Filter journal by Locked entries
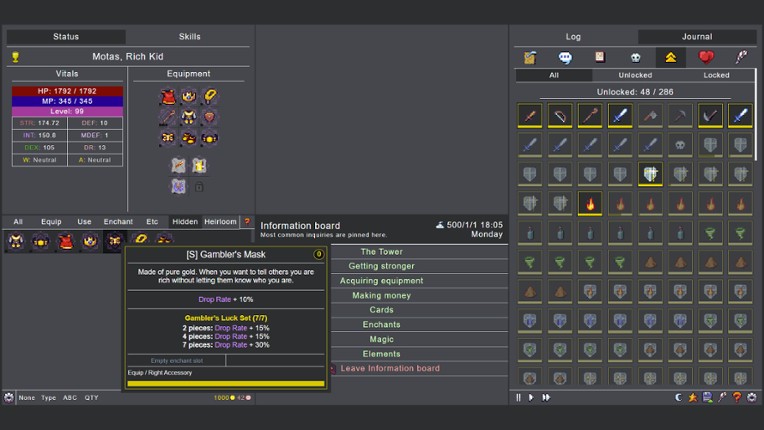The height and width of the screenshot is (430, 764). click(716, 75)
